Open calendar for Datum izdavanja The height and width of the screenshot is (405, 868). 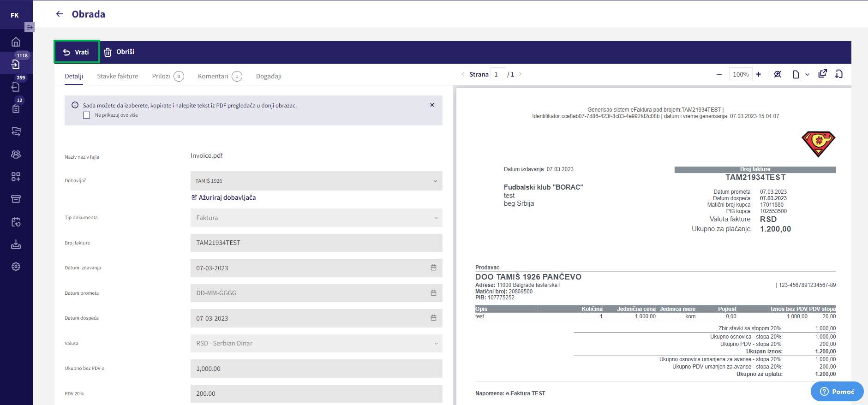[x=433, y=268]
